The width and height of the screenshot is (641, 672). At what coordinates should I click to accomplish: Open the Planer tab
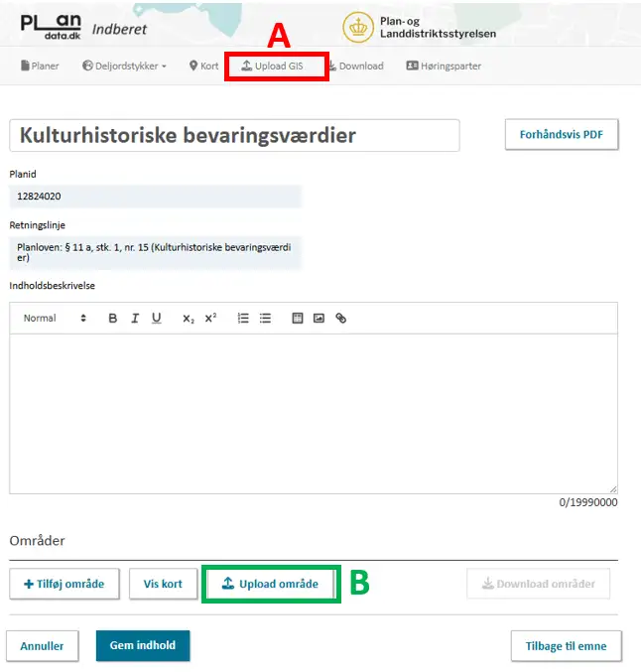tap(40, 67)
